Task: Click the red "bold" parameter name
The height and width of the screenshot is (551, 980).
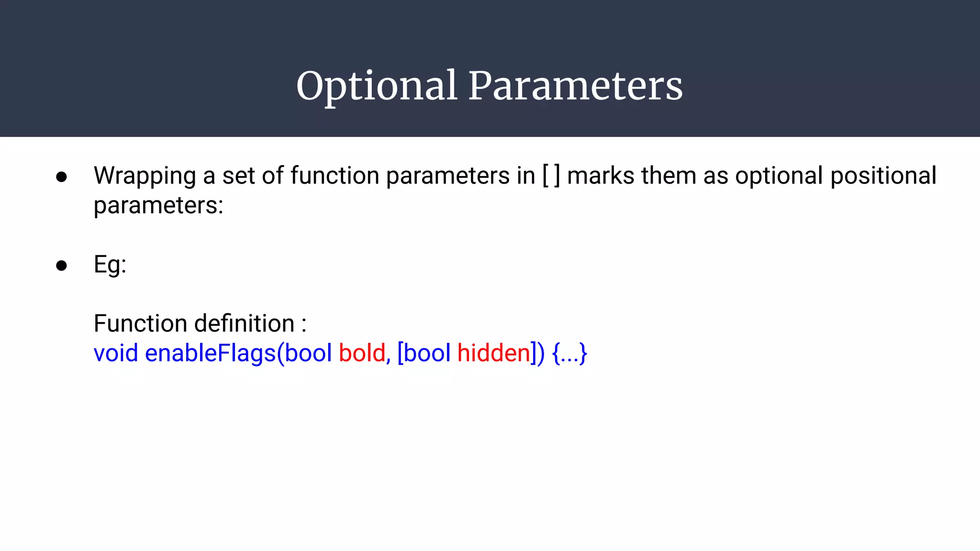Action: tap(362, 353)
